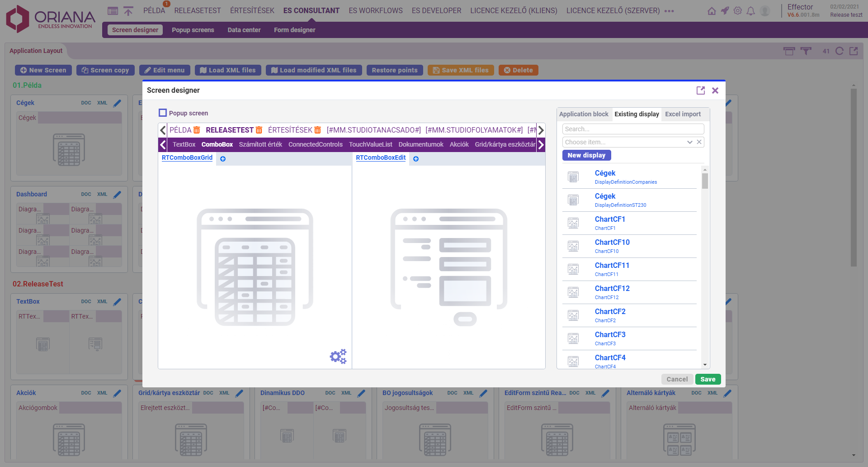The image size is (868, 467).
Task: Click the Cancel button in dialog
Action: pos(677,379)
